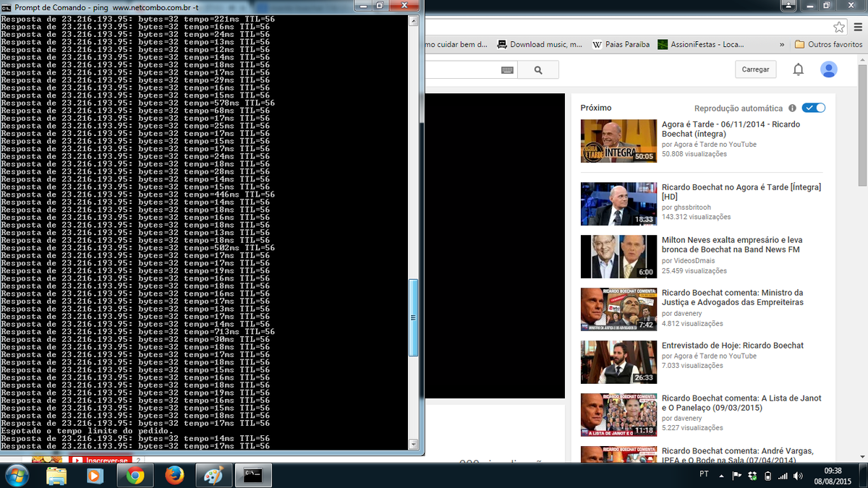
Task: Bookmark page with the star icon
Action: [839, 27]
